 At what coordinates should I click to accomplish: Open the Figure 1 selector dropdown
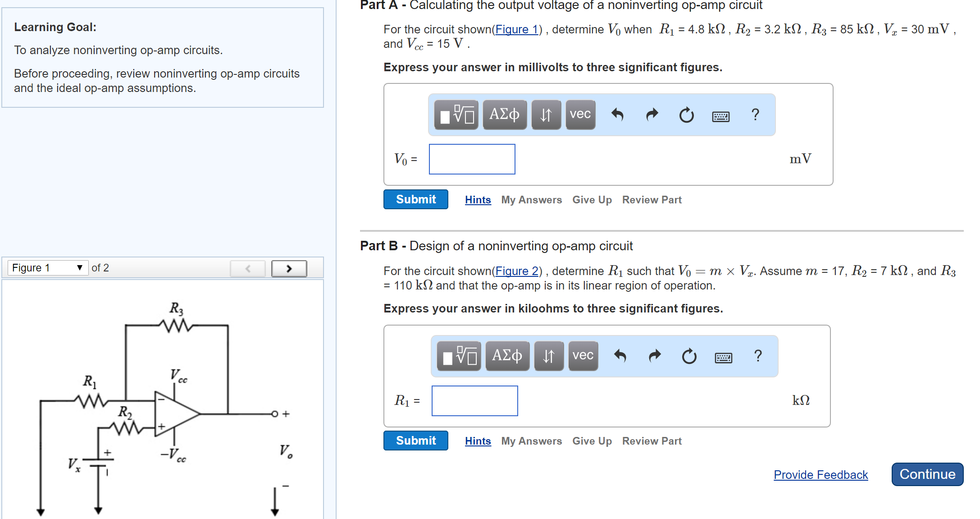point(48,267)
